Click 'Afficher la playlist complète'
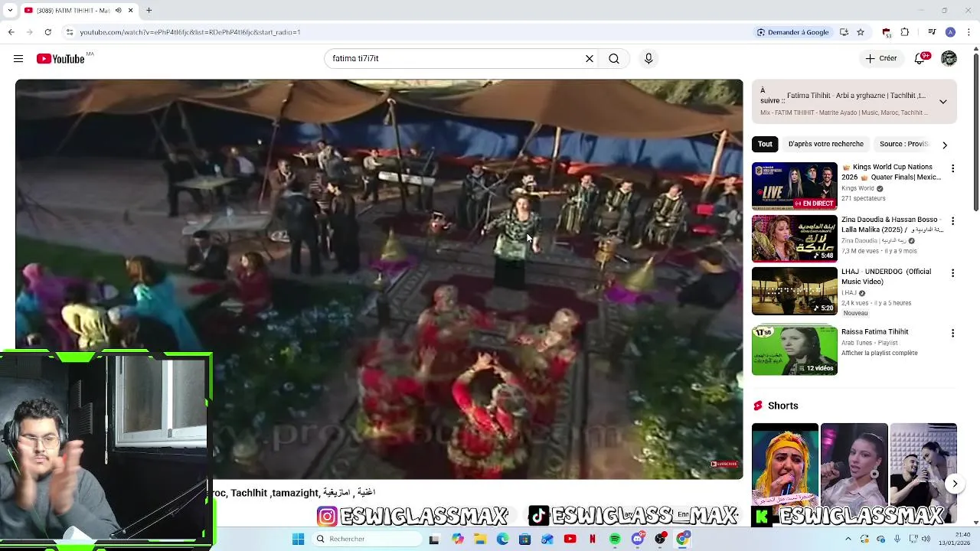 point(879,353)
